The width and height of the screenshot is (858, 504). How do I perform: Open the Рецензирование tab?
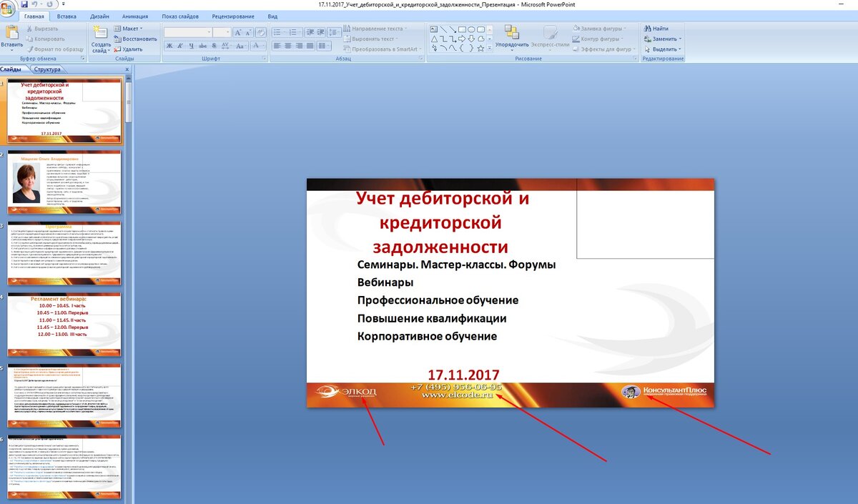[x=233, y=16]
